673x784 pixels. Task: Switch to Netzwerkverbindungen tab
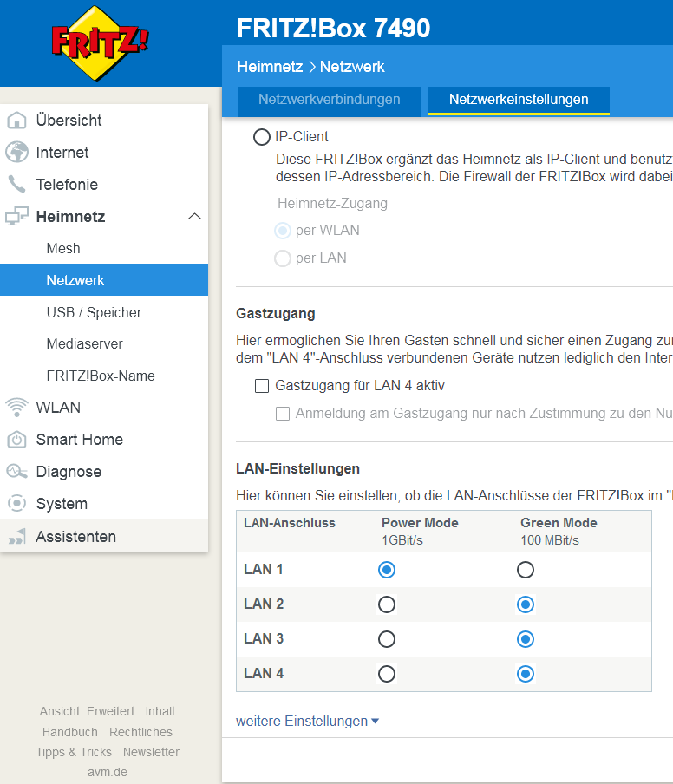click(330, 100)
